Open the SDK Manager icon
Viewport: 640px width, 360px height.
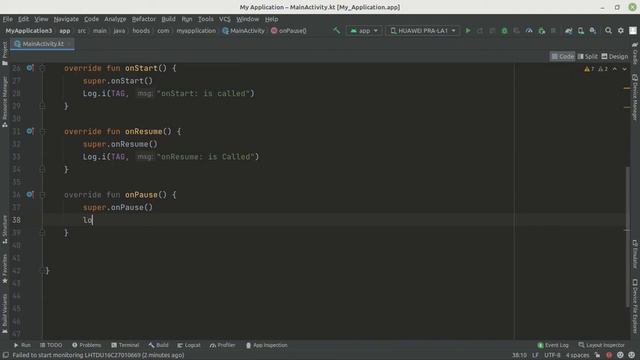click(x=593, y=31)
